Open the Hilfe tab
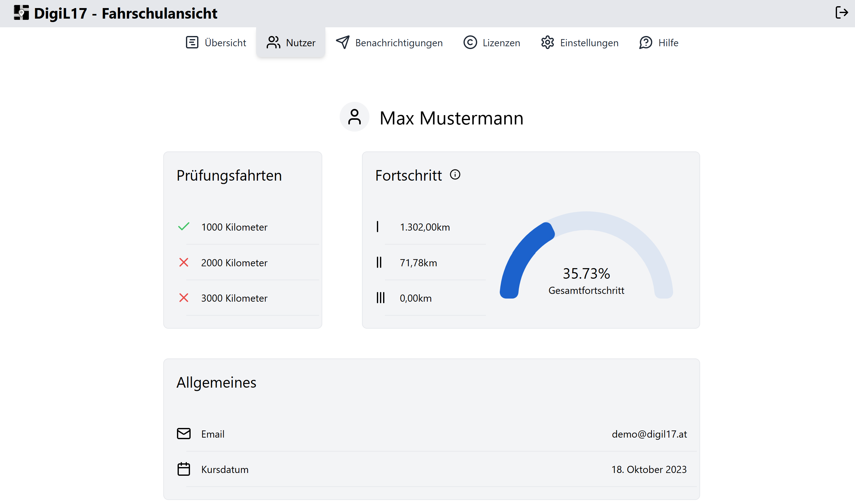Screen dimensions: 855x504 659,43
